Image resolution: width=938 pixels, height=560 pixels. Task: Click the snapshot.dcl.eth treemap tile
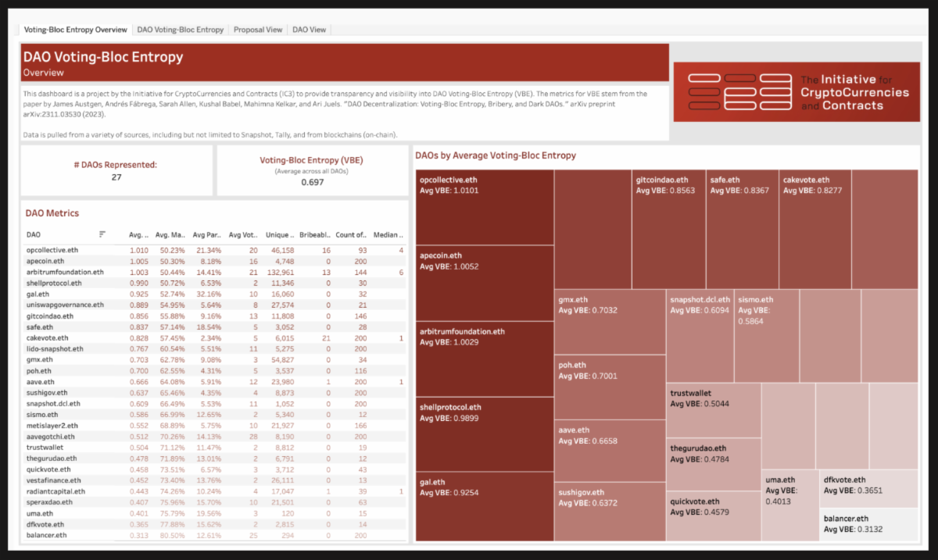point(700,336)
